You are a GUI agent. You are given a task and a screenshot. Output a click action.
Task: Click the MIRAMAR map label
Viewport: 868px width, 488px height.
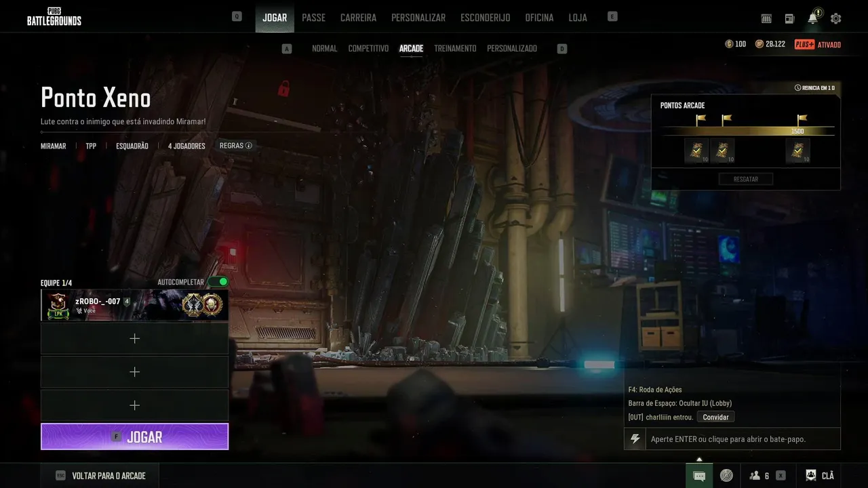pyautogui.click(x=54, y=146)
